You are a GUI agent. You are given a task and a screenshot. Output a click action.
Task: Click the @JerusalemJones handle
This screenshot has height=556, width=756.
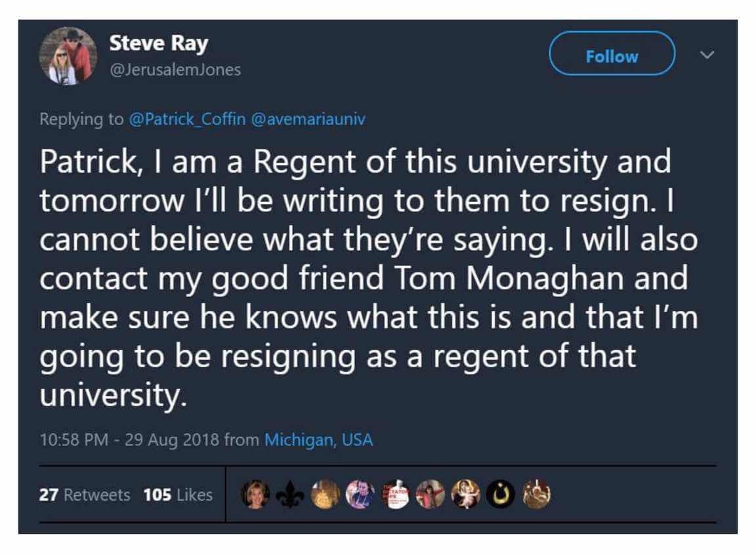coord(175,69)
